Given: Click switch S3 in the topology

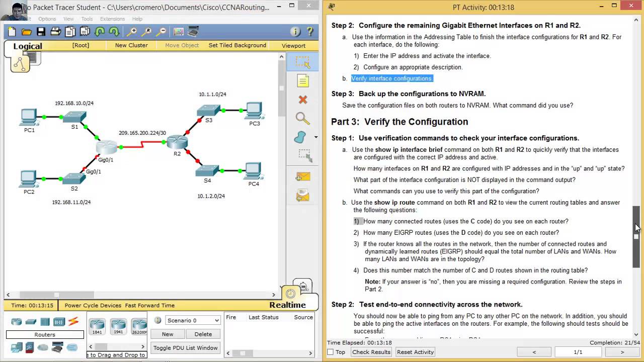Looking at the screenshot, I should pyautogui.click(x=208, y=110).
